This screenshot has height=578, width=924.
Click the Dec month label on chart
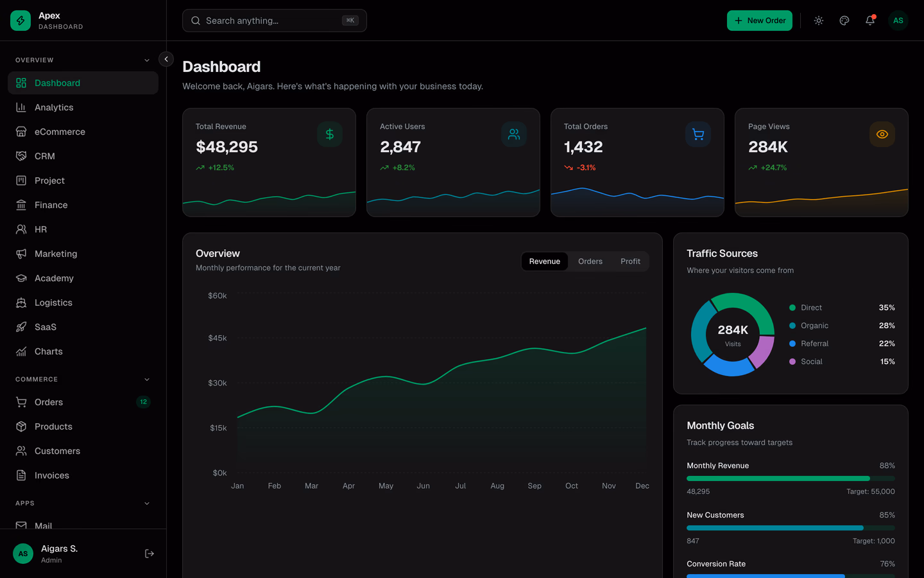[x=642, y=486]
